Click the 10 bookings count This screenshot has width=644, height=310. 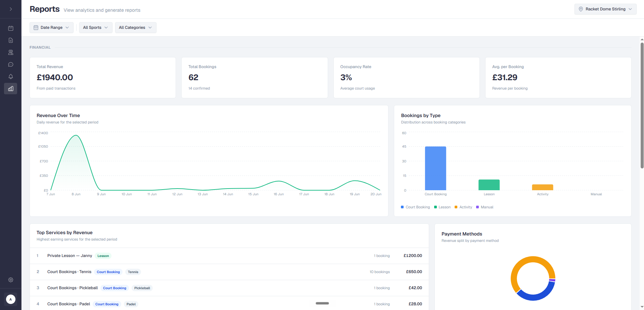(x=380, y=272)
